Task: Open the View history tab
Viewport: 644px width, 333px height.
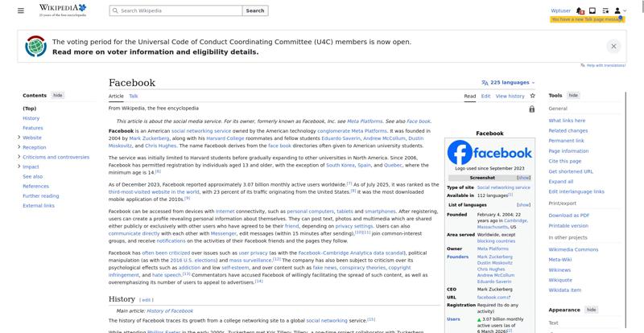Action: pos(510,96)
